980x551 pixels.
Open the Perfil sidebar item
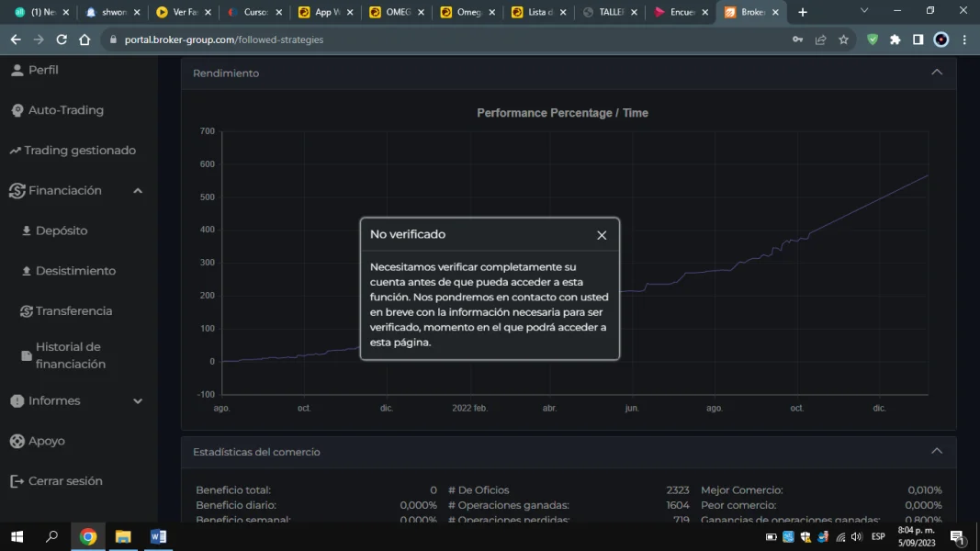tap(42, 70)
